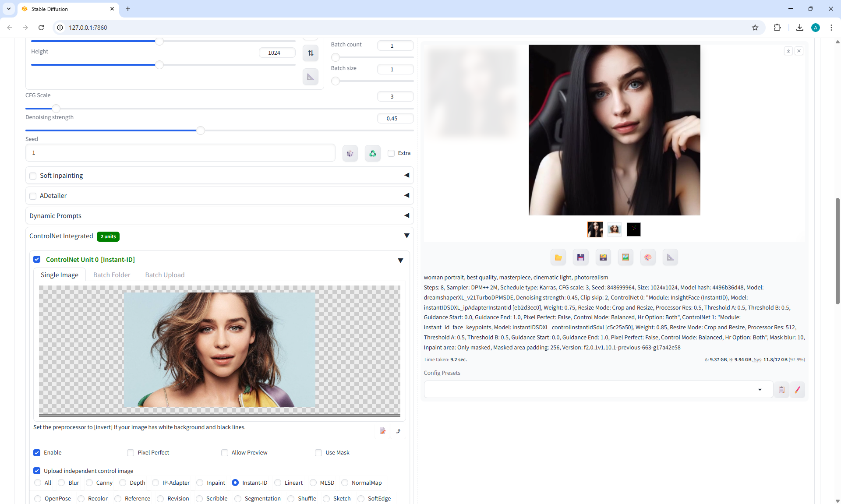Enable the ADetailer checkbox
The width and height of the screenshot is (841, 504).
[33, 196]
